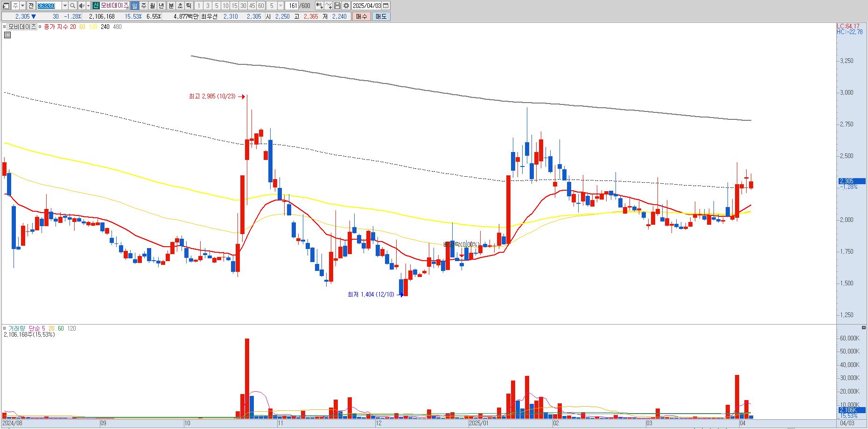Click the 거래량 volume legend label

pyautogui.click(x=17, y=329)
